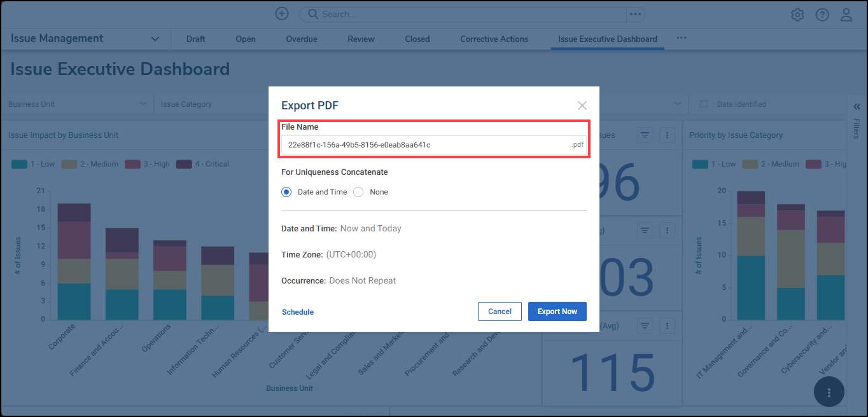The image size is (868, 417).
Task: Select the Date and Time radio option
Action: [286, 192]
